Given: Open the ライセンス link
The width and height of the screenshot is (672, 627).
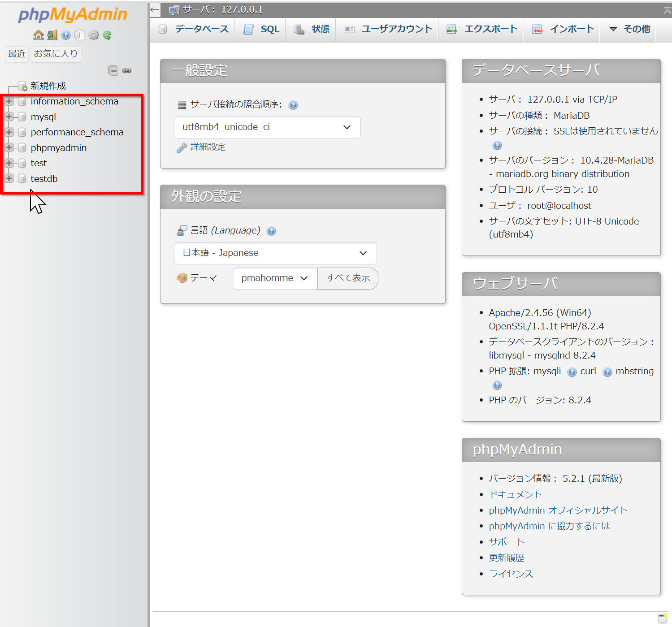Looking at the screenshot, I should pos(511,574).
